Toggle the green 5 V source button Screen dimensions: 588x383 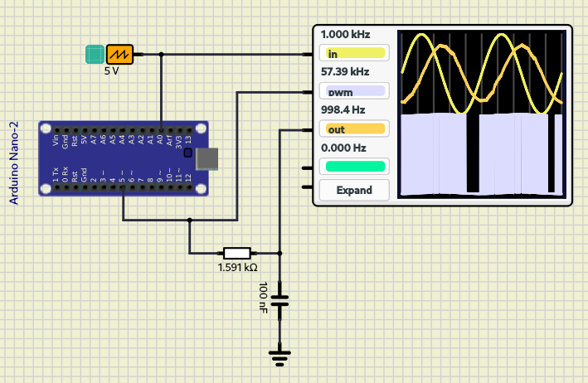[95, 55]
